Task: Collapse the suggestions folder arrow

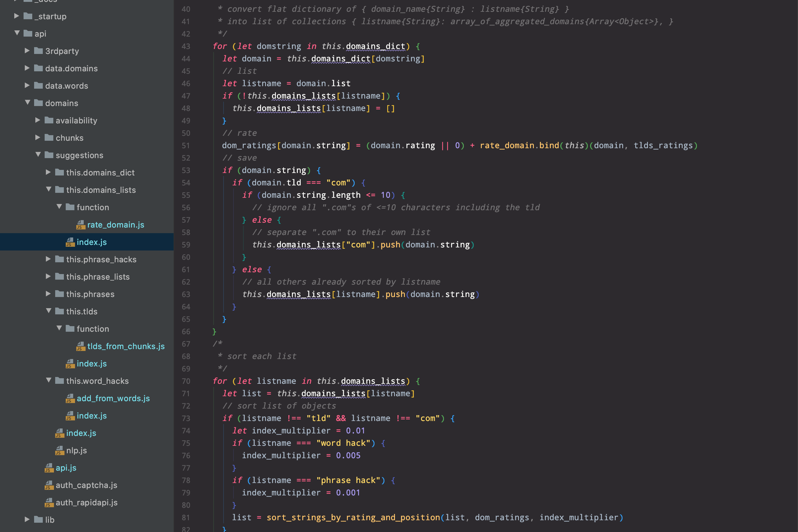Action: pos(38,155)
